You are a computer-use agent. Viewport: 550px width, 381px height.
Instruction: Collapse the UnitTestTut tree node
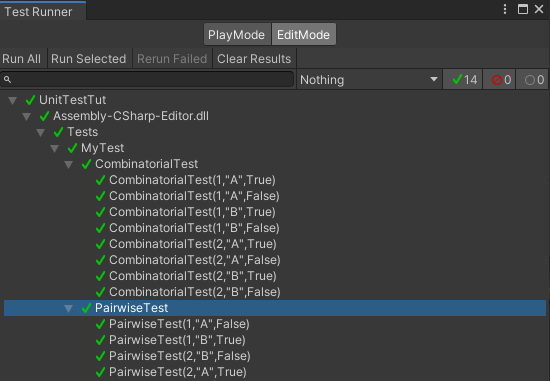point(13,101)
